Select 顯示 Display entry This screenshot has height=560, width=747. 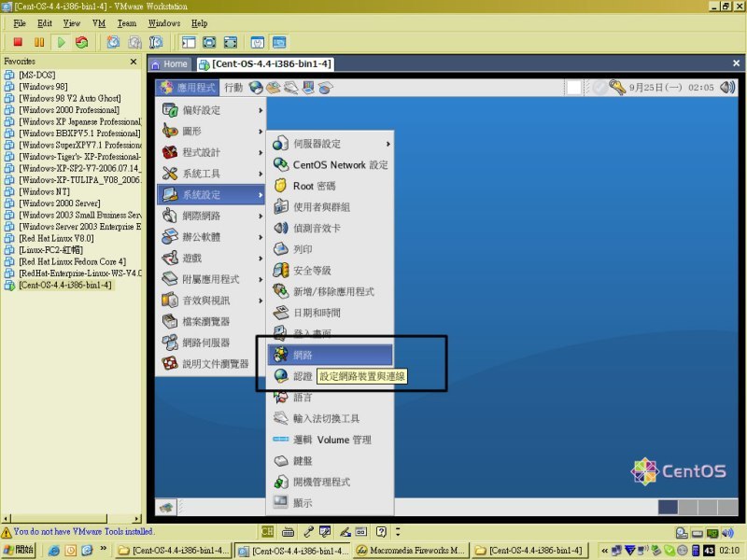[331, 503]
